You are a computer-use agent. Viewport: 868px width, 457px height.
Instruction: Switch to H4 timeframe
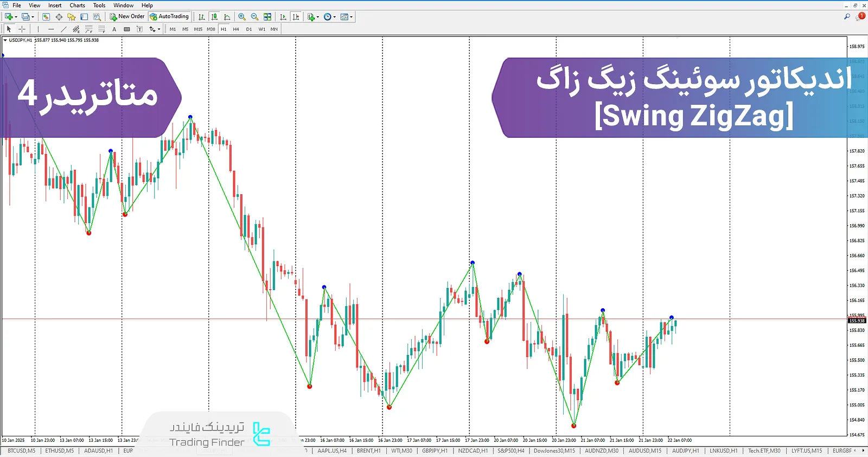(x=236, y=29)
